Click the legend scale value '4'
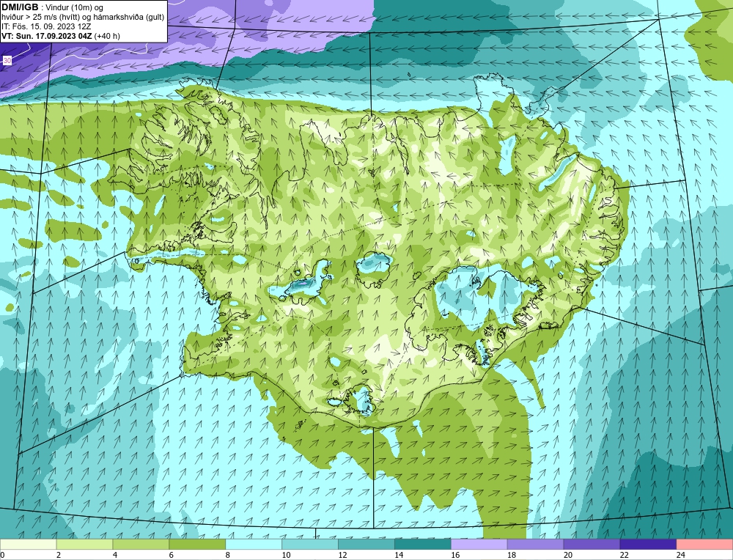This screenshot has width=733, height=560. (x=115, y=555)
